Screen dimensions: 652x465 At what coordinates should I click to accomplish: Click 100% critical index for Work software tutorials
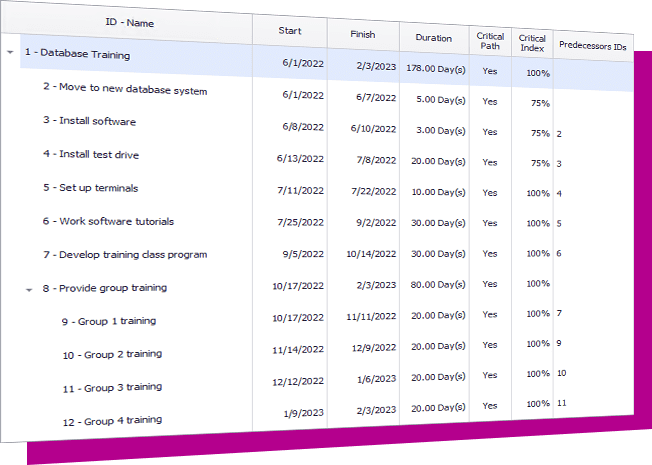[x=538, y=223]
